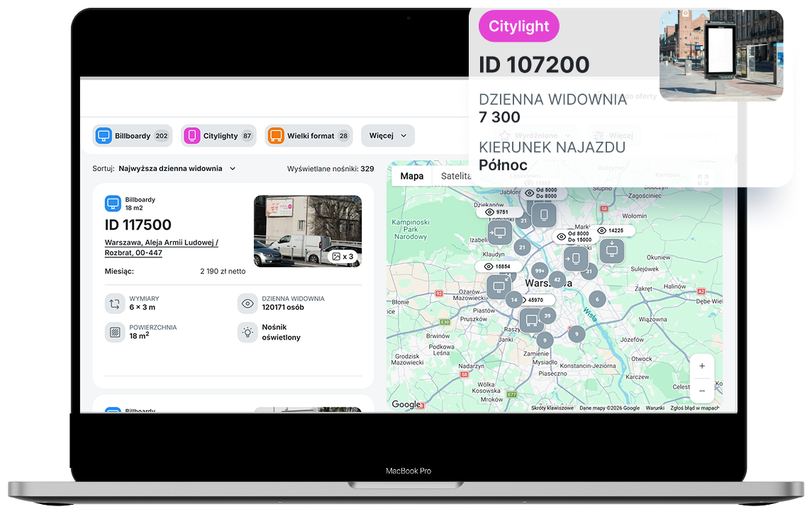Image resolution: width=812 pixels, height=509 pixels.
Task: Open listing title ID 117500
Action: (138, 225)
